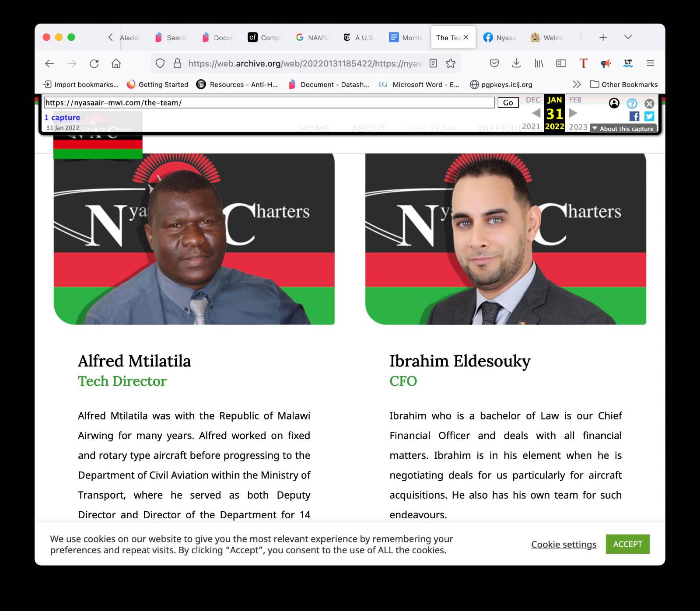700x611 pixels.
Task: Open the Firefox home page
Action: pyautogui.click(x=116, y=63)
